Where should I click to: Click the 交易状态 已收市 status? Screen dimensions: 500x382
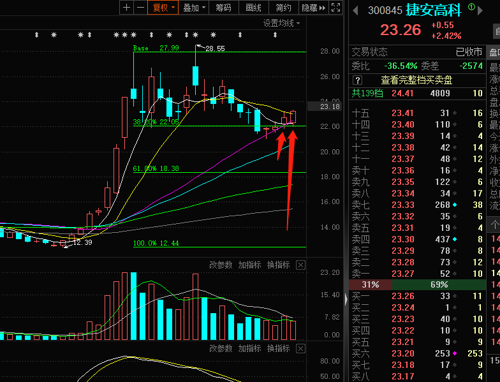[417, 52]
